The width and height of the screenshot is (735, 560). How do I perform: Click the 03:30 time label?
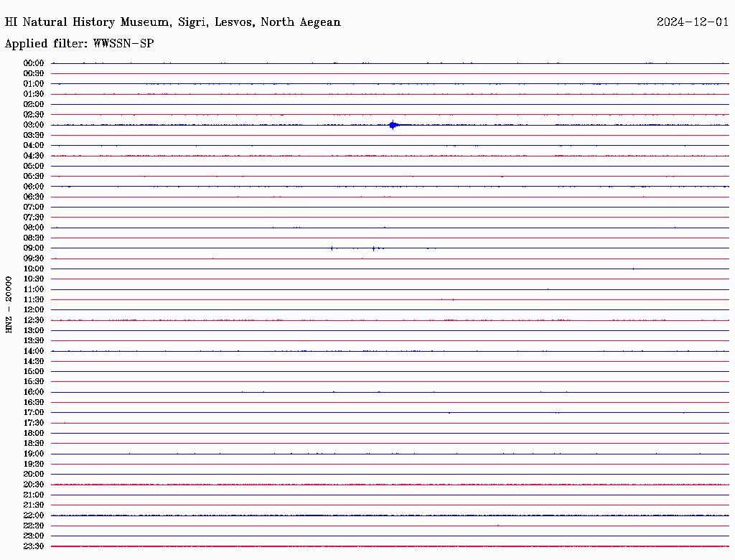click(x=34, y=135)
